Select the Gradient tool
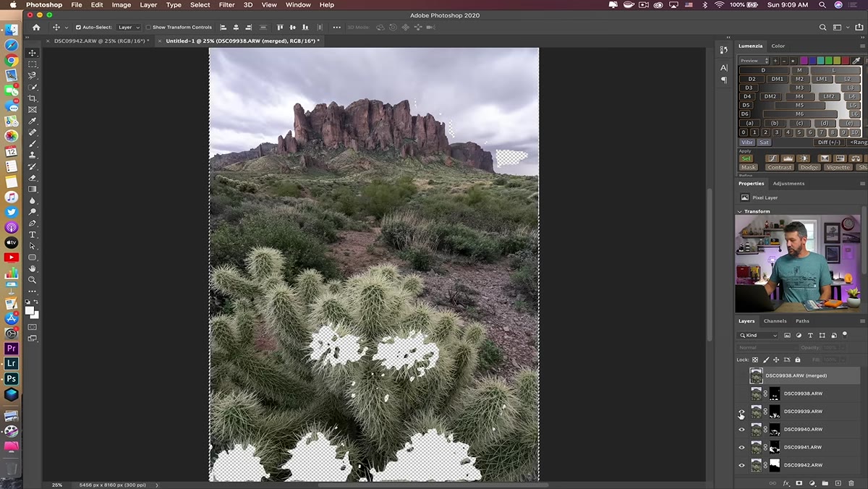Image resolution: width=868 pixels, height=489 pixels. point(33,189)
